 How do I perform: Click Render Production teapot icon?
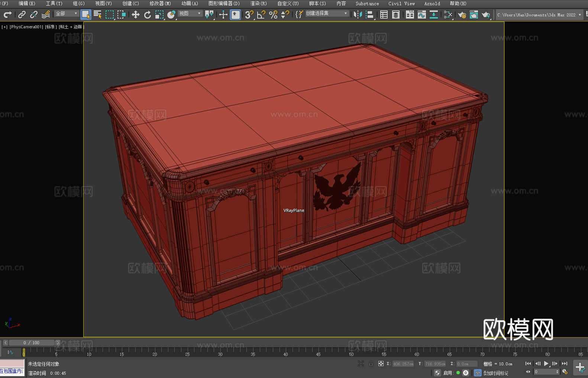point(486,14)
